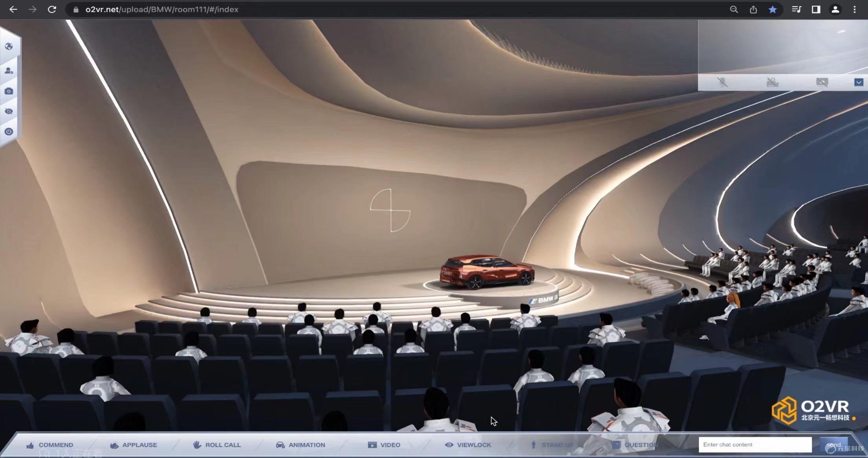Screen dimensions: 868x458
Task: Send the chat message
Action: (833, 445)
